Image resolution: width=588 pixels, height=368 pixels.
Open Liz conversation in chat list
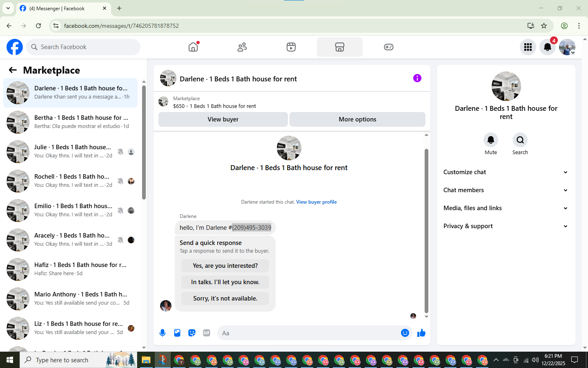click(70, 328)
